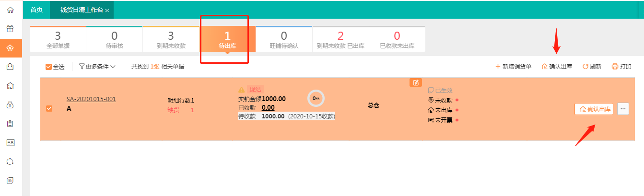Open the shopping bag sidebar icon
The image size is (644, 196).
click(11, 67)
